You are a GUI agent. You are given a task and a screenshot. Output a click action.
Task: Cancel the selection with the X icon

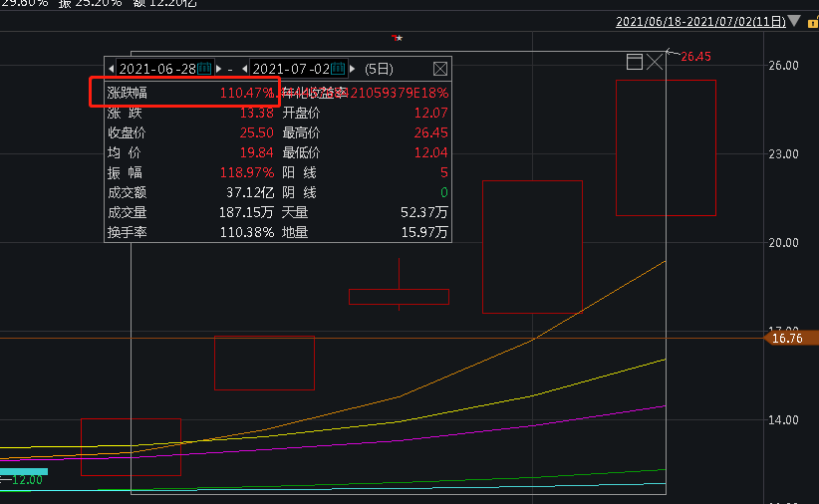coord(655,62)
